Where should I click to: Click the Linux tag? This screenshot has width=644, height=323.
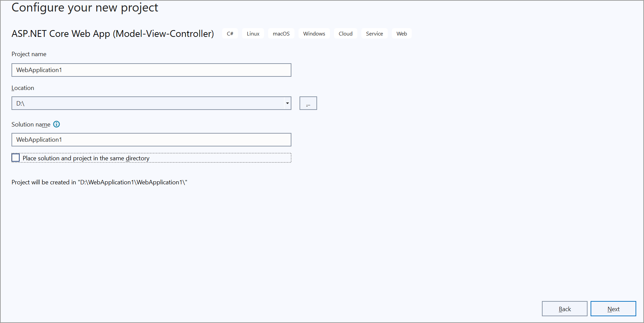pos(253,33)
